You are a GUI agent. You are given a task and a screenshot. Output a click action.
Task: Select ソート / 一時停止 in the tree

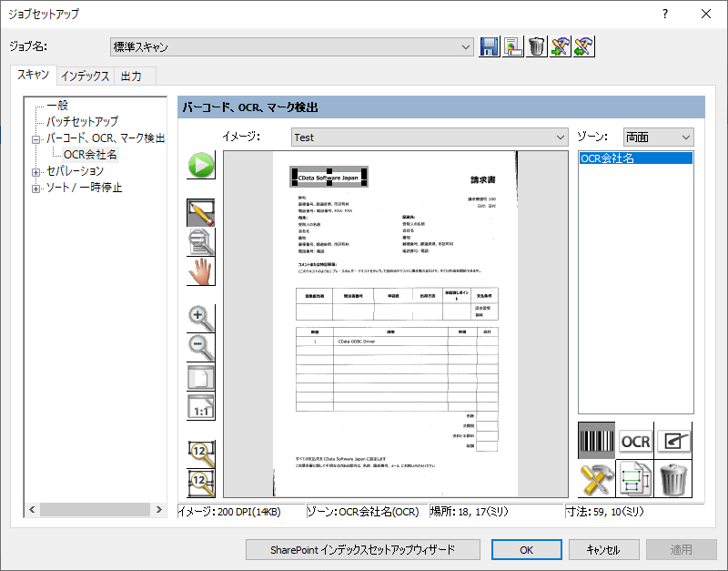tap(84, 188)
